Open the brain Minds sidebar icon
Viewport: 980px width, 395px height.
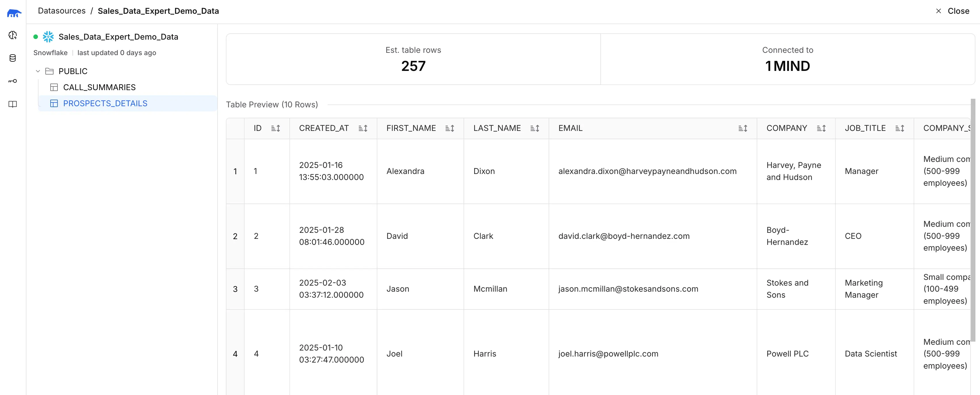tap(13, 35)
